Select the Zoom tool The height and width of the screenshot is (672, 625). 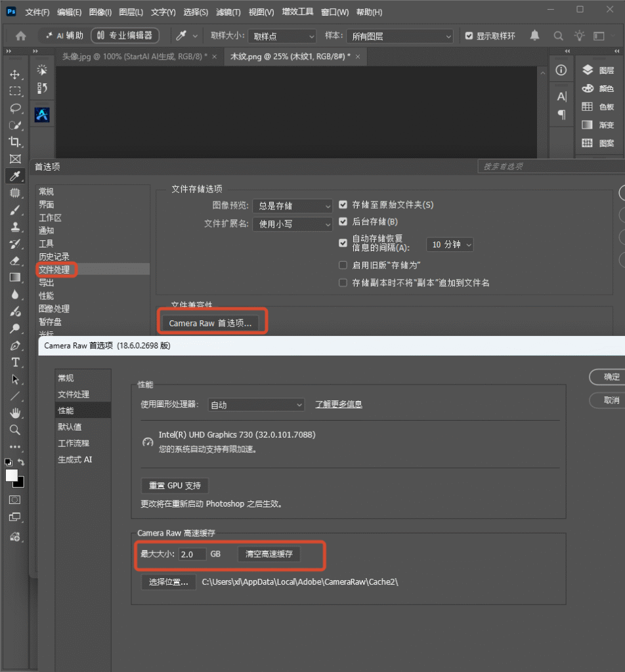tap(15, 430)
